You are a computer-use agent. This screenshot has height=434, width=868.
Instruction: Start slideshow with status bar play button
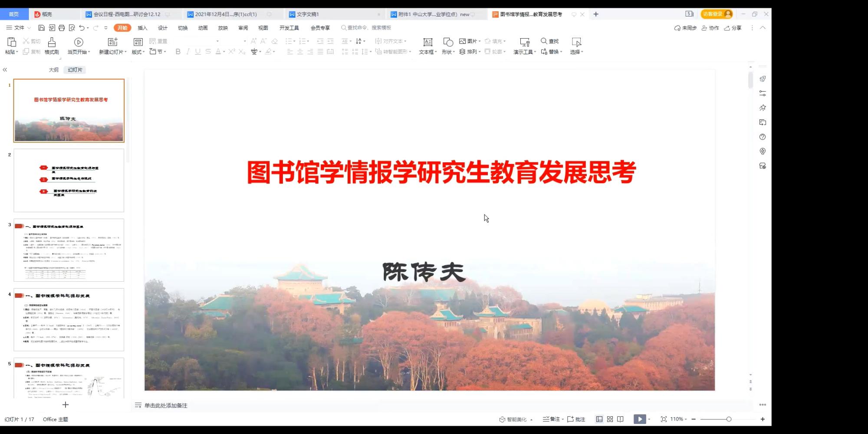[639, 419]
